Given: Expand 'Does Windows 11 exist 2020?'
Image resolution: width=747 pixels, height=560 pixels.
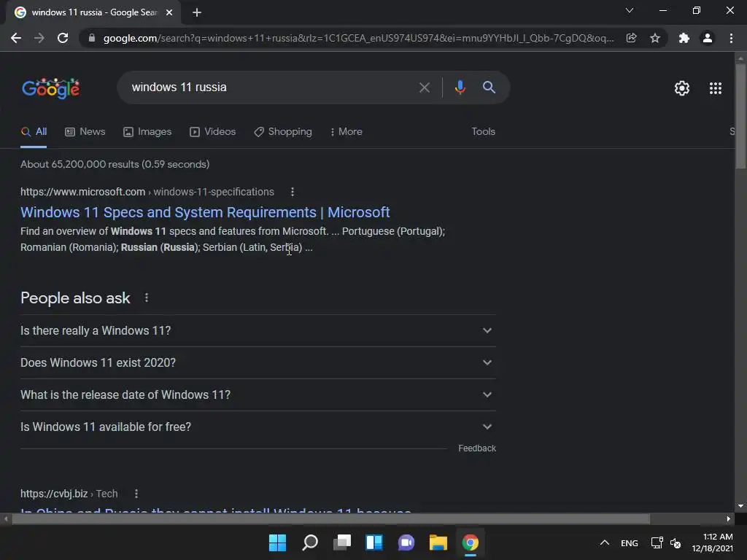Looking at the screenshot, I should click(258, 363).
